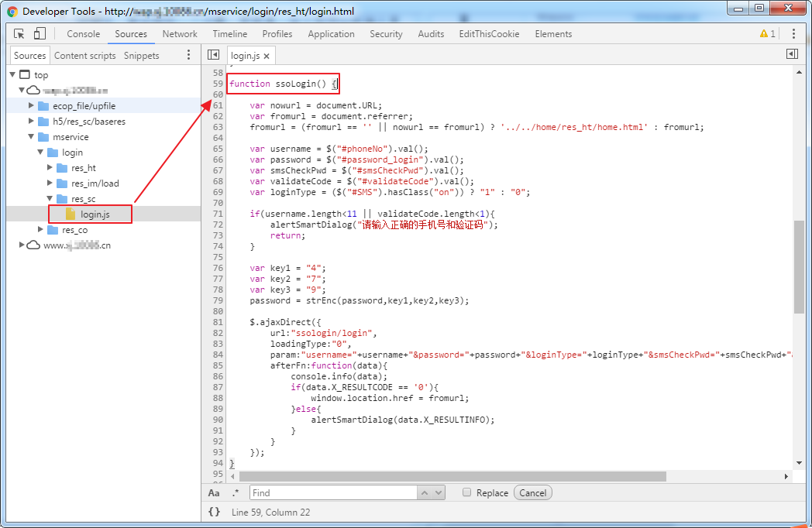The image size is (812, 528).
Task: Switch to the Network tab
Action: (x=180, y=33)
